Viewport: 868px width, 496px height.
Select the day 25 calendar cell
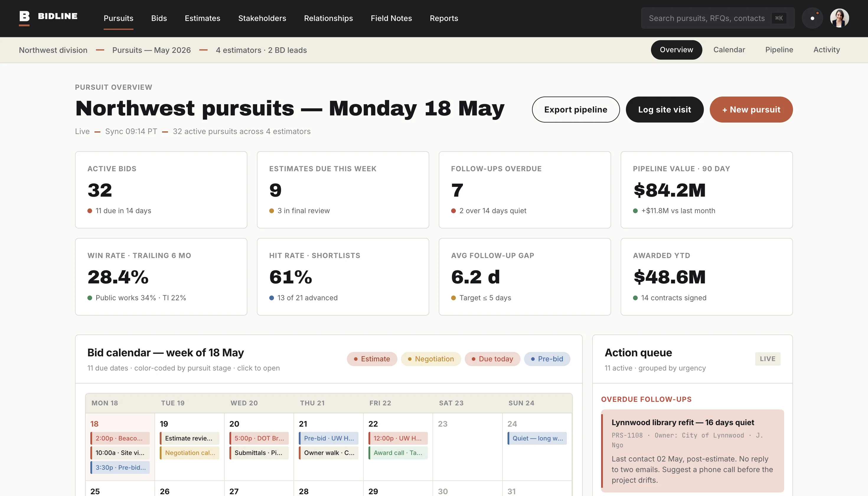(x=120, y=489)
